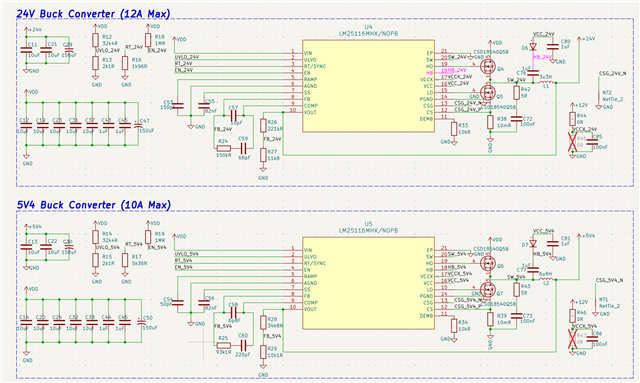Select the 24V Buck Converter title text
This screenshot has height=383, width=640.
click(x=93, y=13)
